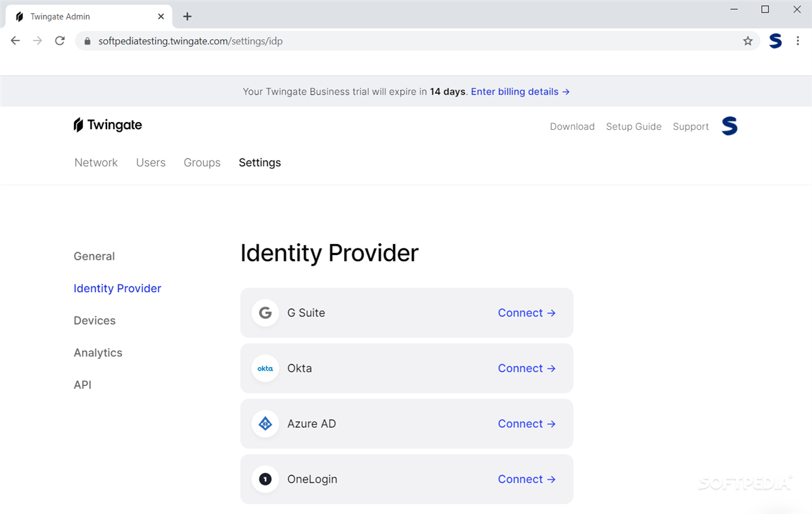Click the G Suite label text
Image resolution: width=812 pixels, height=514 pixels.
[x=306, y=313]
